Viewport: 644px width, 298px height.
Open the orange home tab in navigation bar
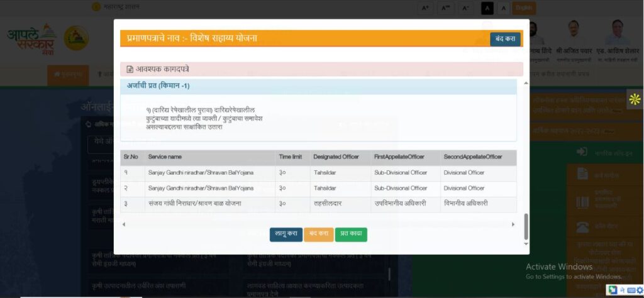click(x=68, y=74)
